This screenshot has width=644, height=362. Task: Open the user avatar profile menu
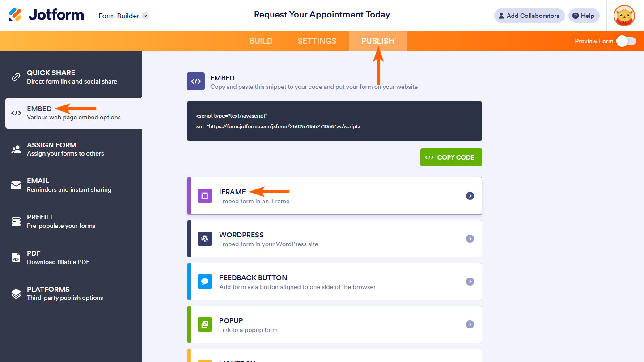point(624,16)
